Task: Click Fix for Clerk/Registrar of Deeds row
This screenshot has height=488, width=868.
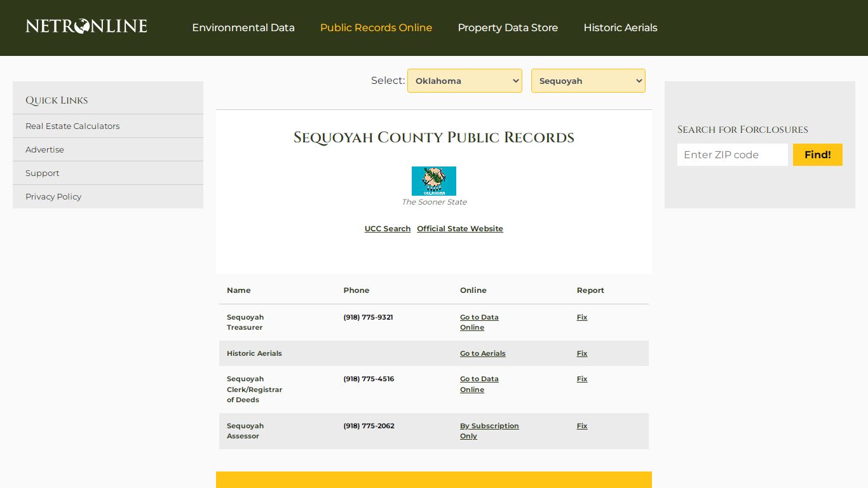Action: point(582,379)
